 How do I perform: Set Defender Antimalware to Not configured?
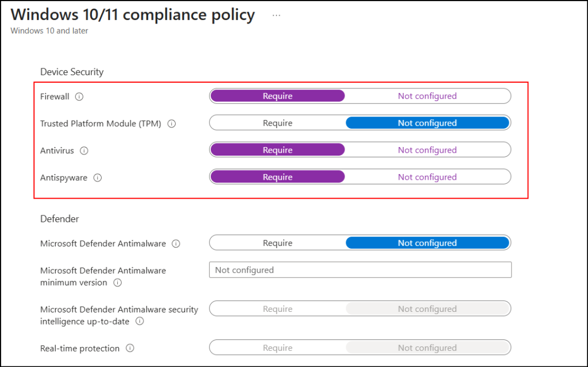[x=427, y=243]
